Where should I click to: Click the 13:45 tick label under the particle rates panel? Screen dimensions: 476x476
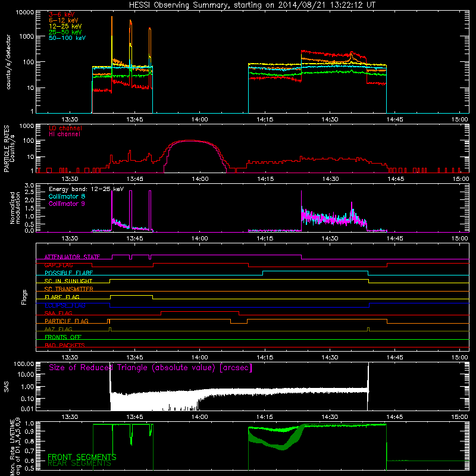(135, 179)
